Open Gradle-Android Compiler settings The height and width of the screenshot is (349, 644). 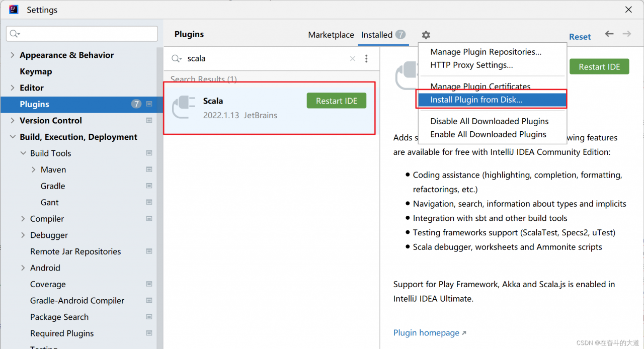click(77, 301)
